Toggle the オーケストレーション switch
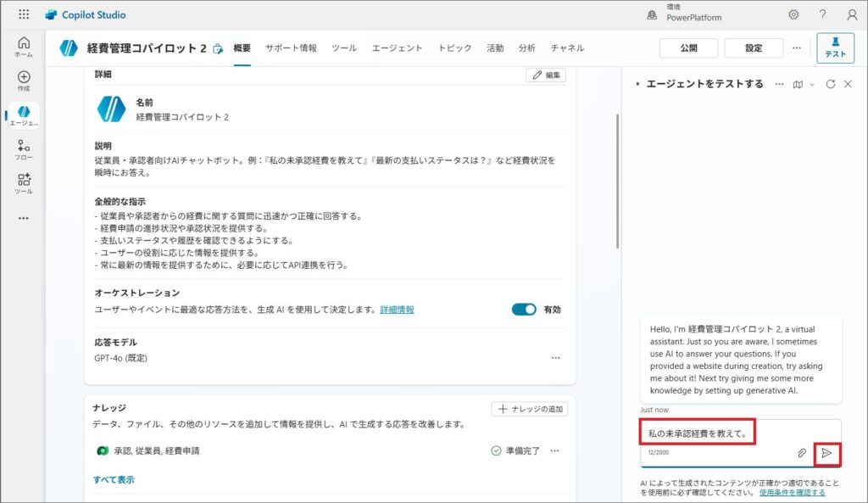 (524, 310)
